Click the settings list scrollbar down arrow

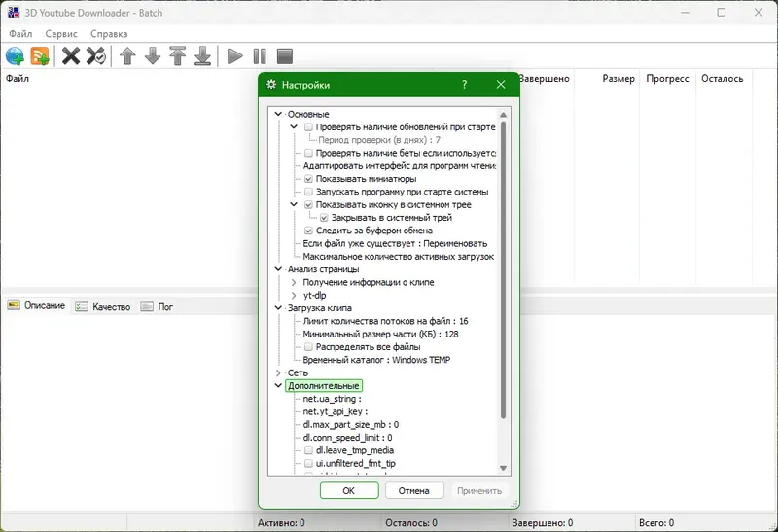click(x=503, y=468)
